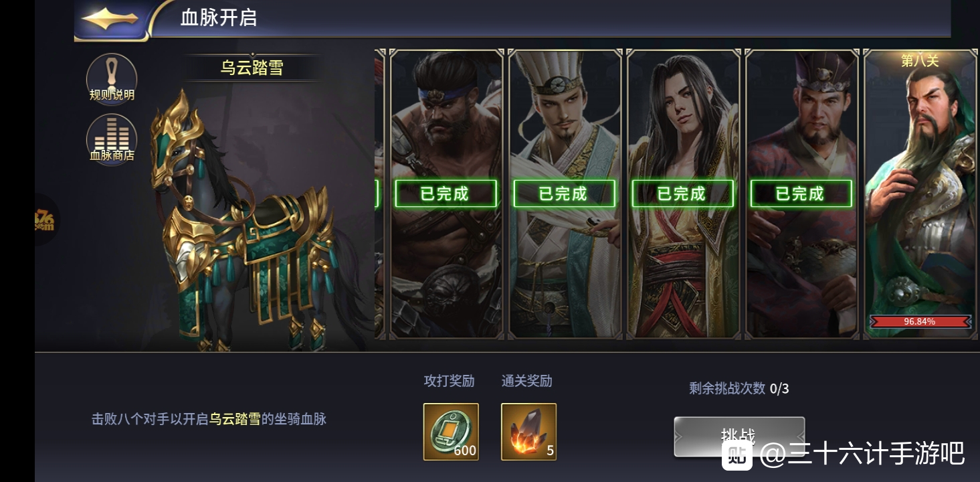Image resolution: width=980 pixels, height=482 pixels.
Task: Tap the 乌云踏雪 mount name label
Action: (x=252, y=68)
